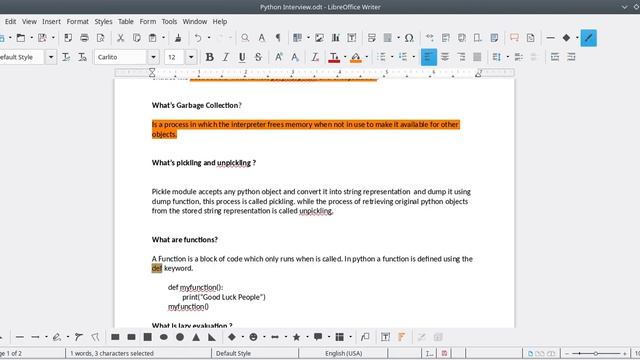The image size is (640, 360).
Task: Select the ellipse shape tool
Action: pyautogui.click(x=164, y=337)
